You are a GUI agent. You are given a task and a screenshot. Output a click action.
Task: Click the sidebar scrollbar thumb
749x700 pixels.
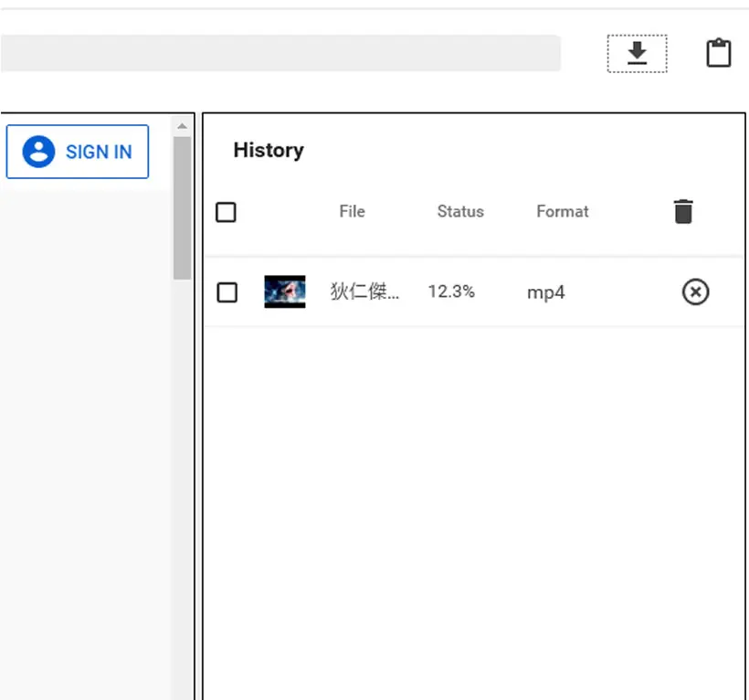(182, 207)
